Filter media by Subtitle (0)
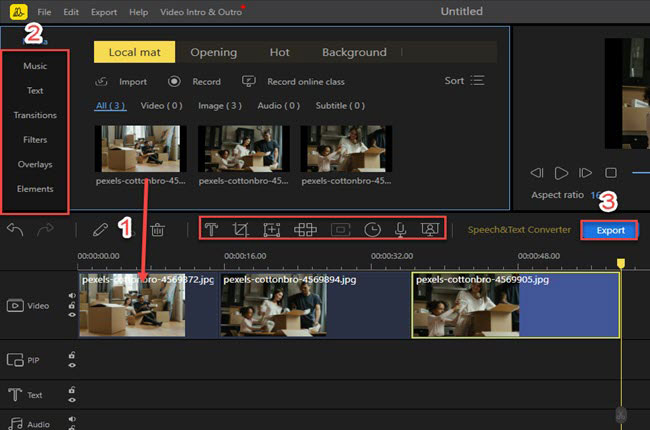 click(340, 105)
